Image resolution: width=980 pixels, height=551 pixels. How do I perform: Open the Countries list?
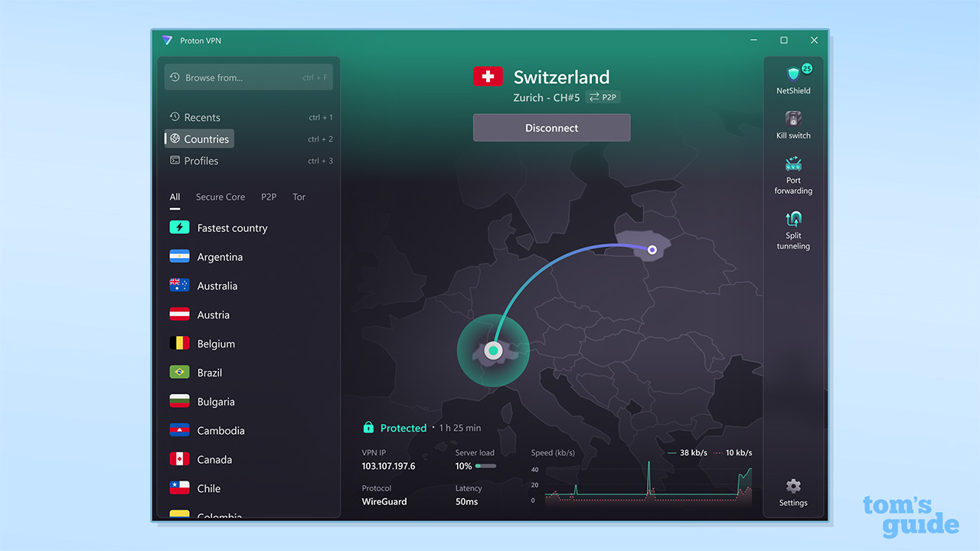pyautogui.click(x=249, y=139)
